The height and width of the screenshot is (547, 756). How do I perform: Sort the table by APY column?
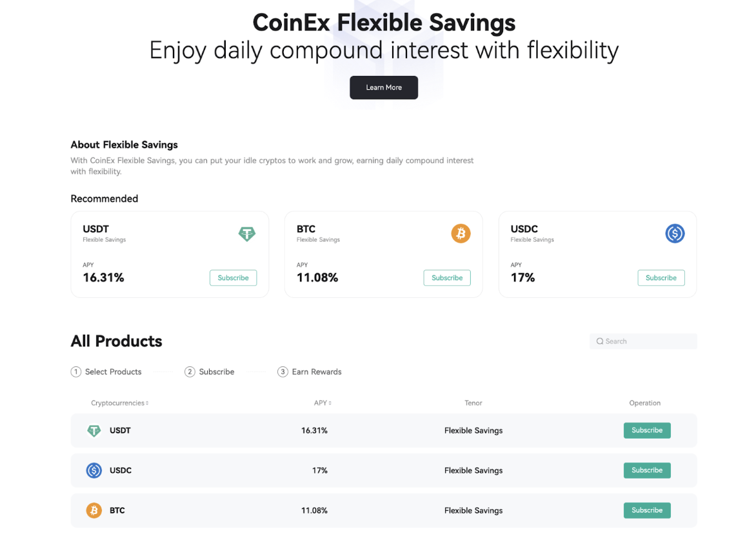click(x=323, y=403)
